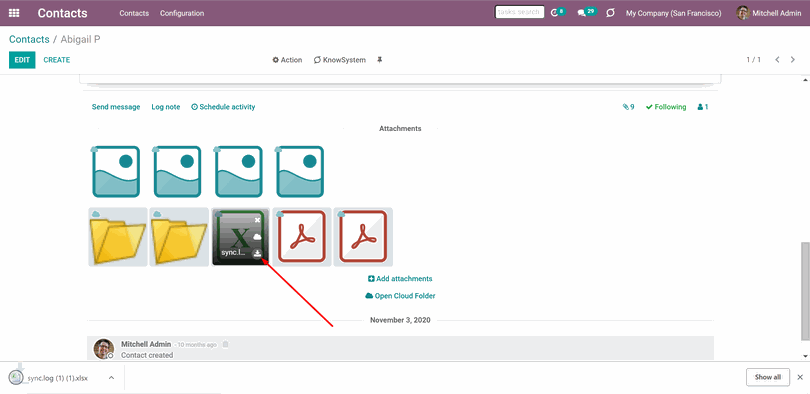Open My Company (San Francisco) switcher
The width and height of the screenshot is (810, 394).
[674, 13]
